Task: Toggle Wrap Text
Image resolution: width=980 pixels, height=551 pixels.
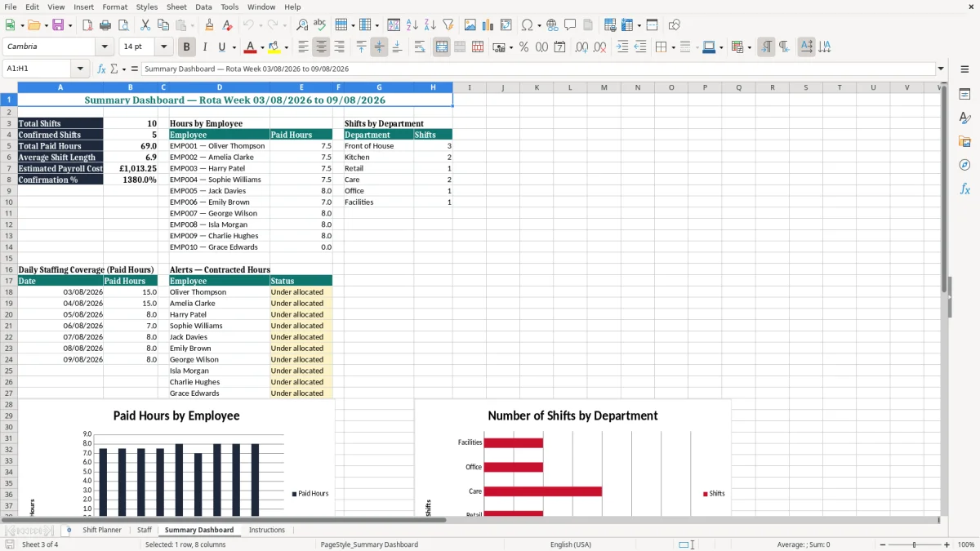Action: (x=420, y=47)
